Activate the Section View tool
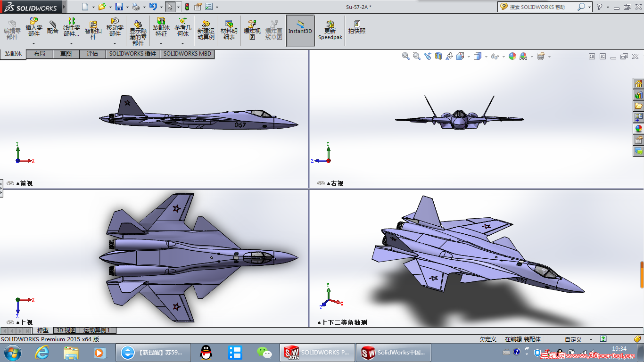644x362 pixels. 438,56
